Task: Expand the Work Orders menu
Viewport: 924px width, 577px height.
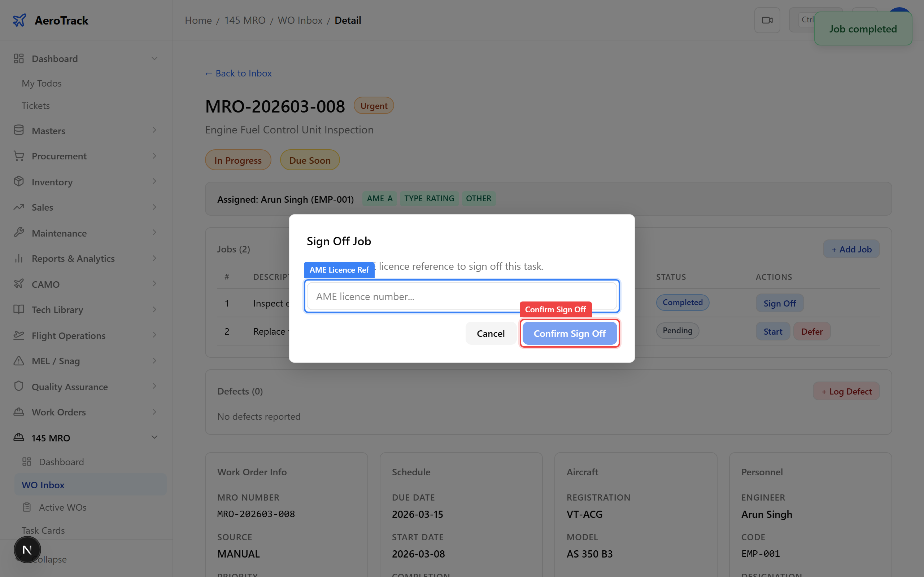Action: click(154, 412)
